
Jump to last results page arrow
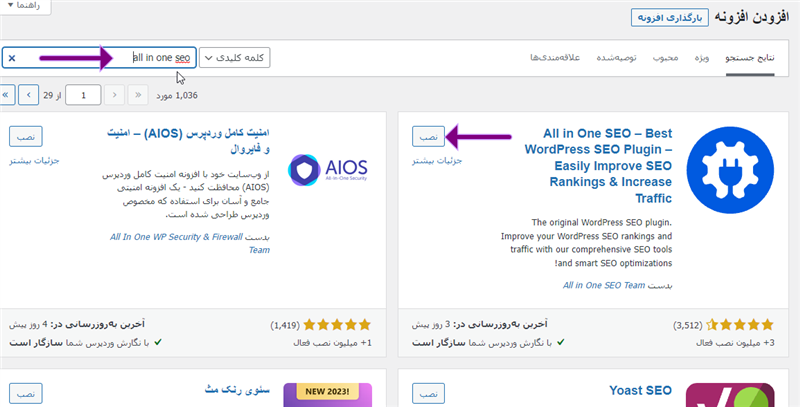point(6,95)
